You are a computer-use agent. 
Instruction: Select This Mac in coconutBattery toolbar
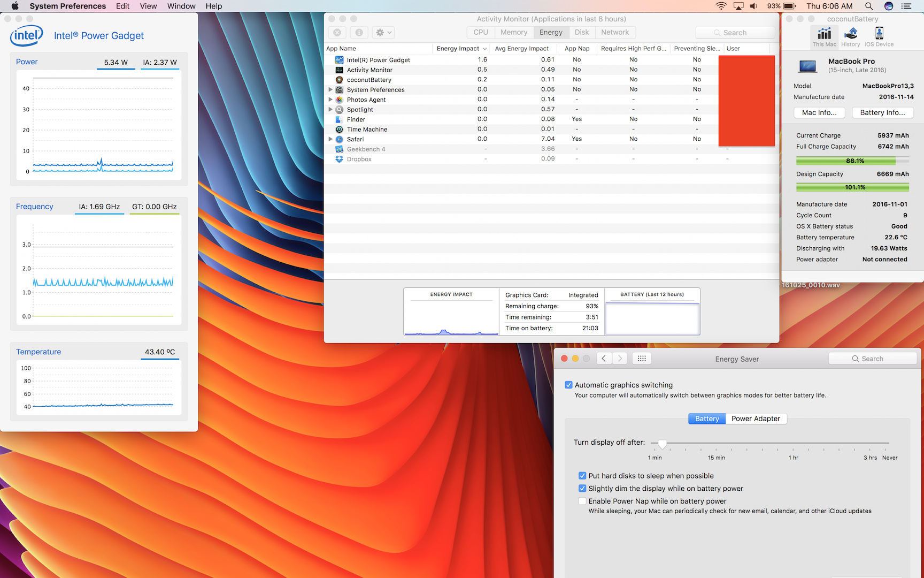pos(825,37)
